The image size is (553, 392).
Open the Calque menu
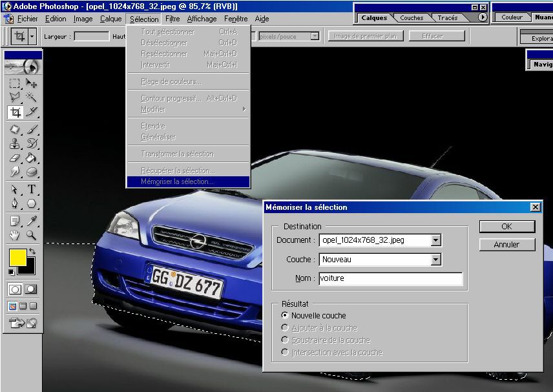point(110,19)
